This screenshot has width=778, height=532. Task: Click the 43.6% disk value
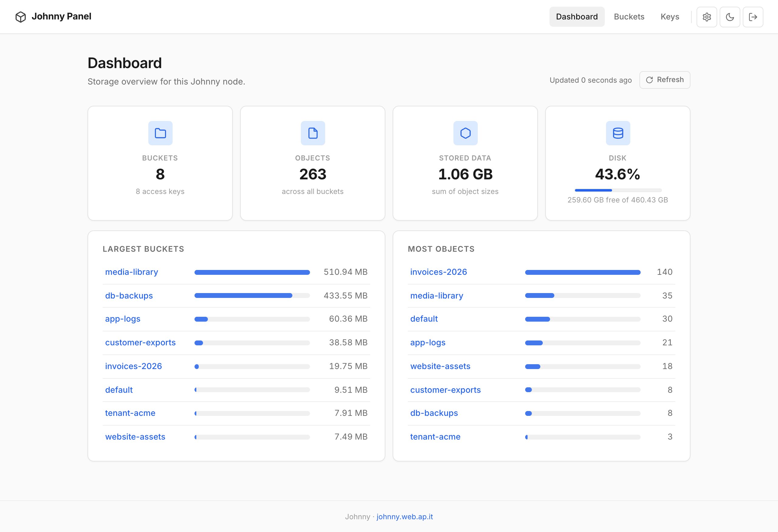618,174
